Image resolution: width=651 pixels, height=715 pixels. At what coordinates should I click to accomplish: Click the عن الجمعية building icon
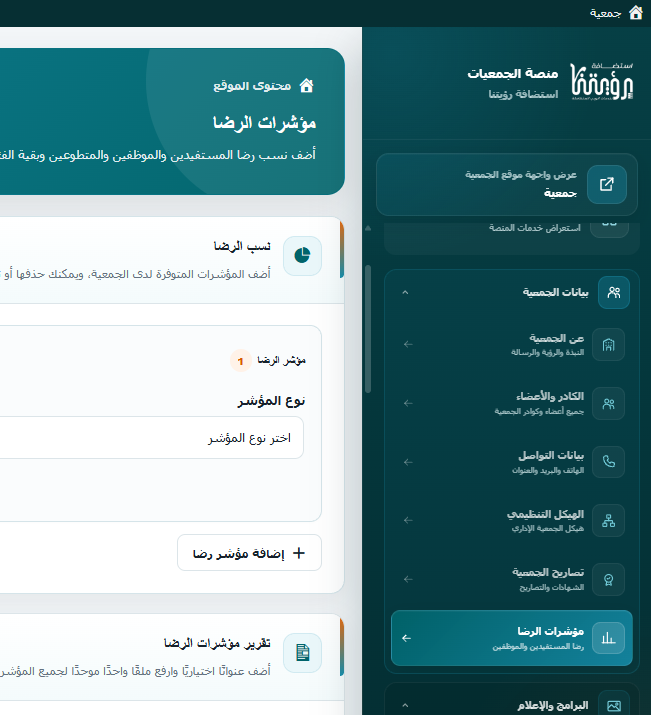[608, 345]
